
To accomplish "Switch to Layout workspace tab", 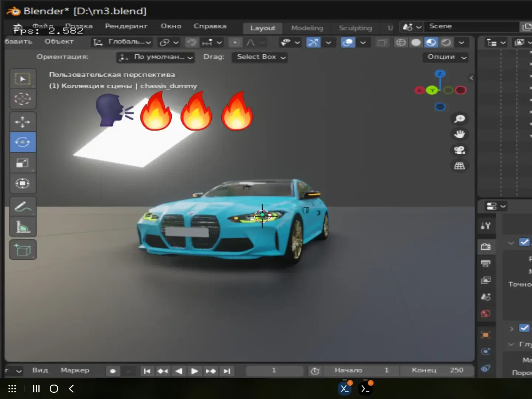I will tap(263, 28).
